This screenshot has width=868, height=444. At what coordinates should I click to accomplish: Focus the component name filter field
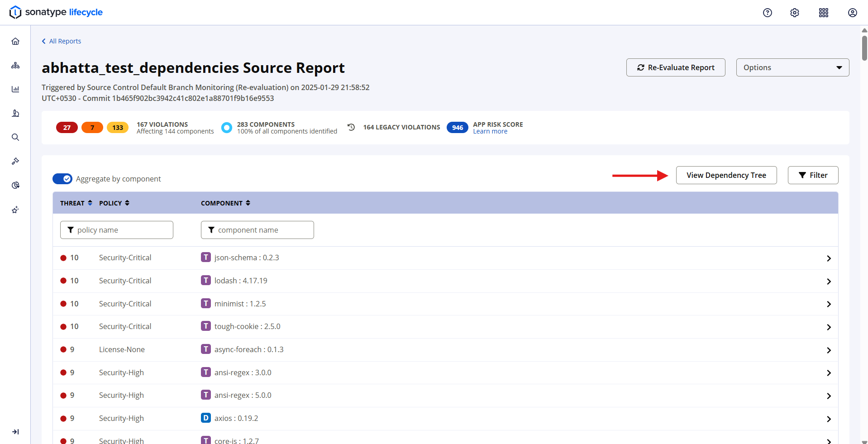tap(258, 230)
